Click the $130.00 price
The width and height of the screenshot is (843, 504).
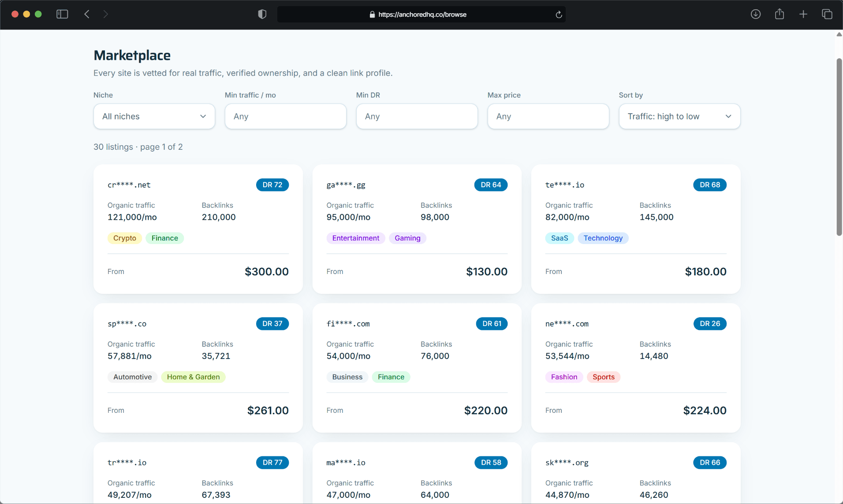point(487,272)
